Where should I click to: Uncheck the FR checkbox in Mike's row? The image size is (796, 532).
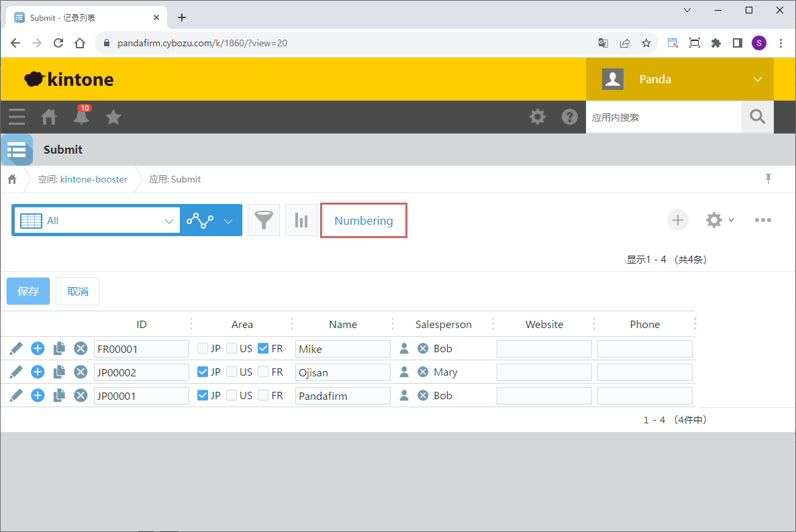pyautogui.click(x=263, y=348)
